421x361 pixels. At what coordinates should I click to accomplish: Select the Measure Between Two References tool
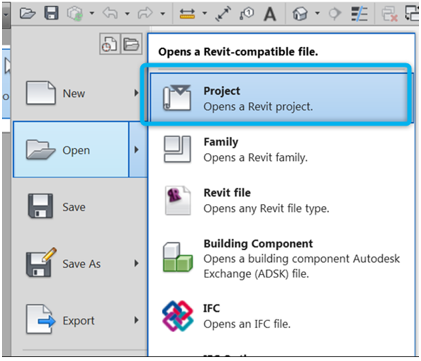click(x=187, y=14)
